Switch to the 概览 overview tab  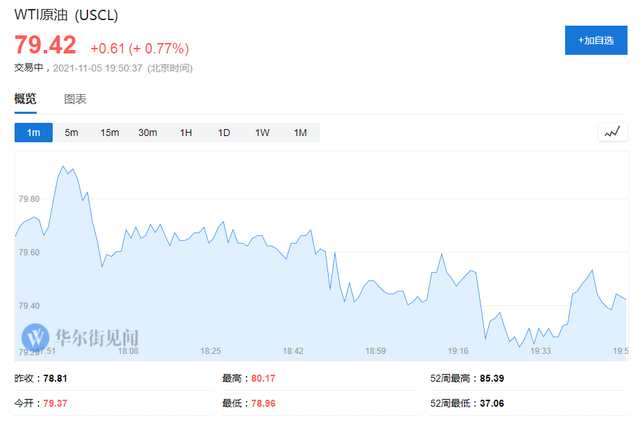pos(25,98)
